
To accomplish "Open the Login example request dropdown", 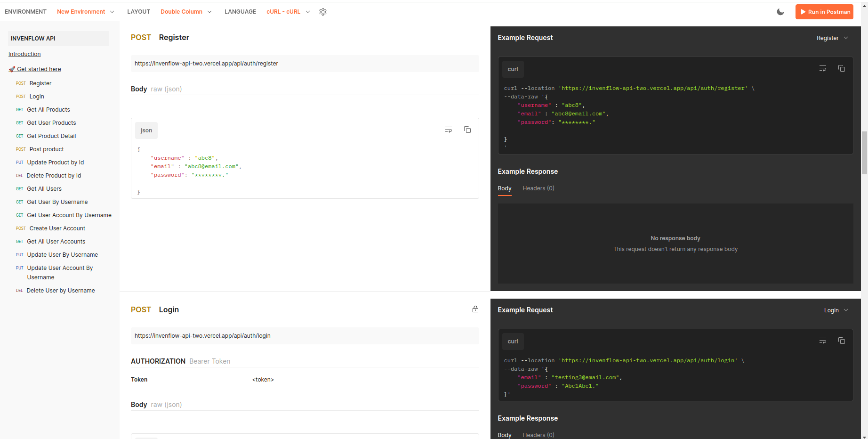I will [x=836, y=310].
